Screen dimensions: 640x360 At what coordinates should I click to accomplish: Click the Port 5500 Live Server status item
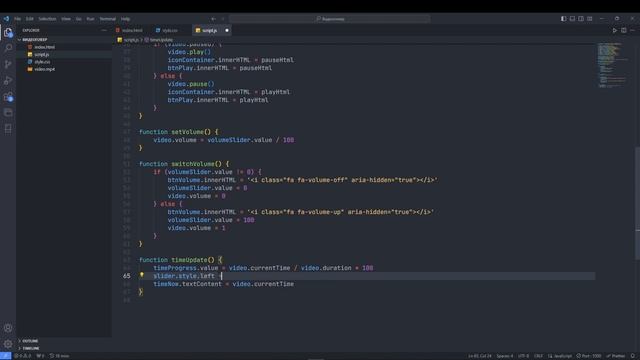click(x=589, y=356)
